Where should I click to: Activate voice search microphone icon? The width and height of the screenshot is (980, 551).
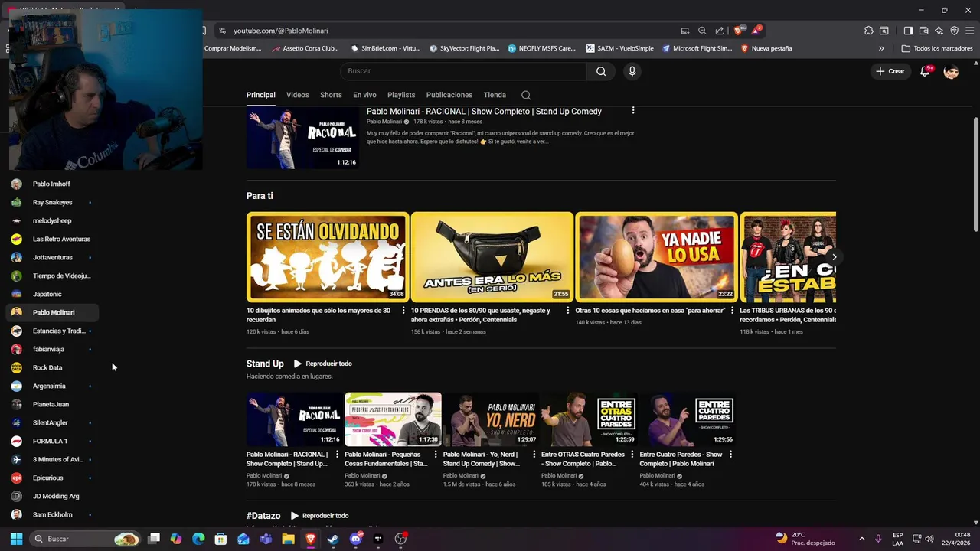point(632,71)
